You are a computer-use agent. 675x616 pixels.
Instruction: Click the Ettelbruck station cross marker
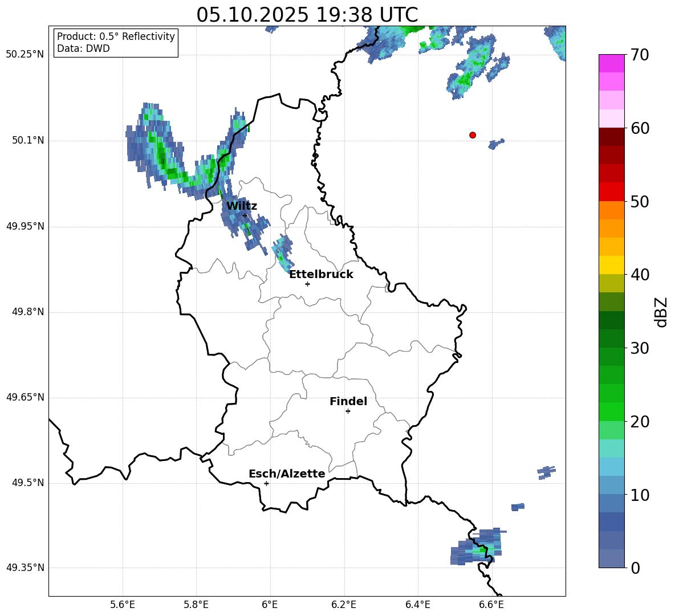tap(308, 284)
